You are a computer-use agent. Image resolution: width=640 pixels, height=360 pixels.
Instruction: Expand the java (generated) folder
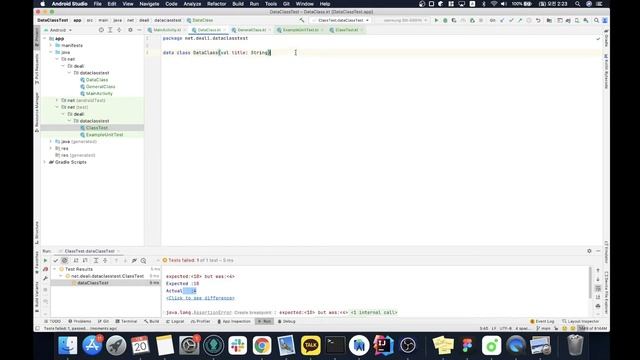tap(51, 141)
